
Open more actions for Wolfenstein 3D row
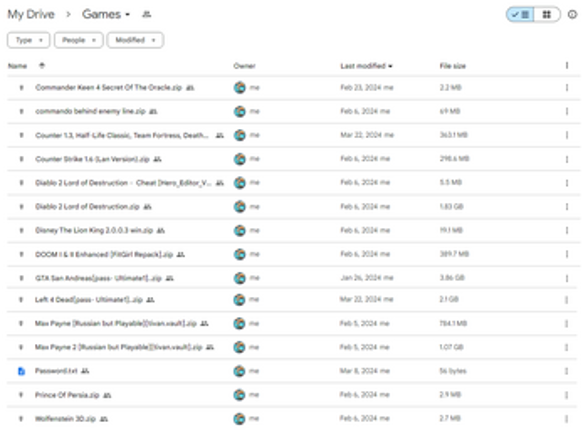click(x=567, y=419)
